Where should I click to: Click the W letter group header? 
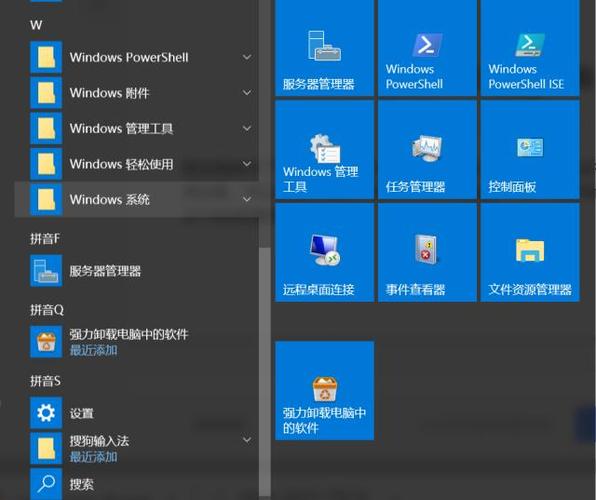[x=36, y=25]
